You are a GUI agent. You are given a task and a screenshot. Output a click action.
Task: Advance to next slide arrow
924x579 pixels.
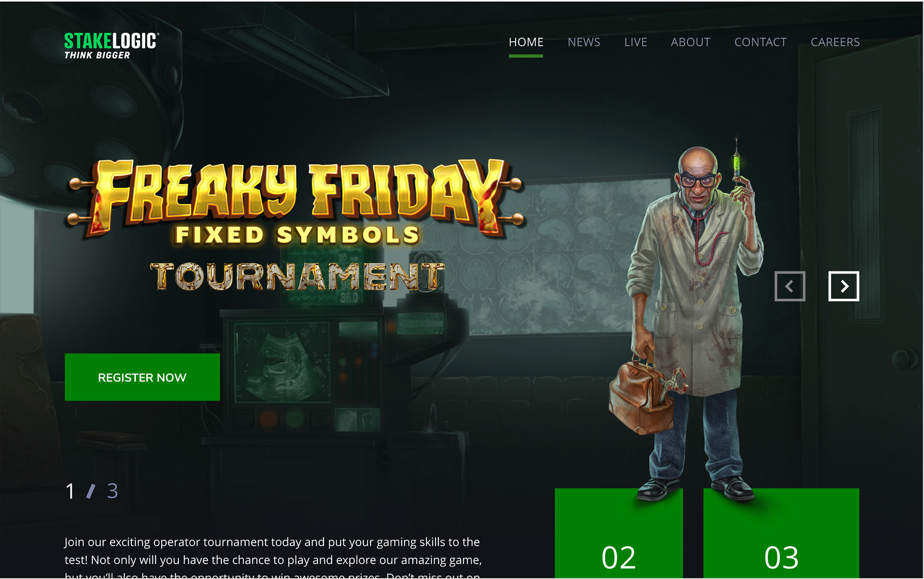coord(844,286)
